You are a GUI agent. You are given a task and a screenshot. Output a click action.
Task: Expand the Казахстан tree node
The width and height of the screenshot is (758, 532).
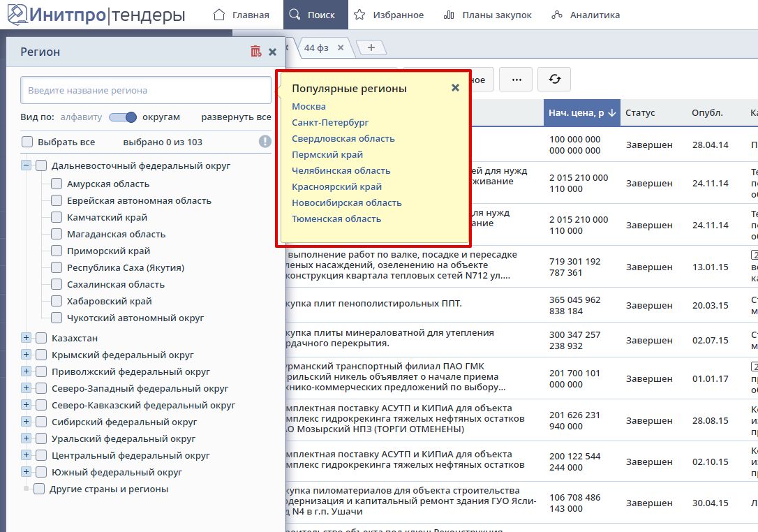[x=27, y=338]
